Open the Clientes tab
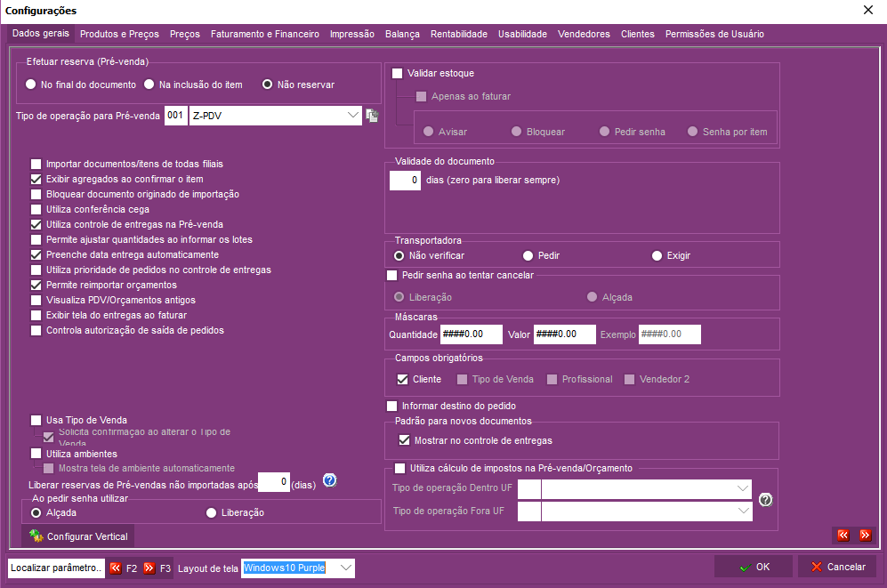 pyautogui.click(x=638, y=34)
